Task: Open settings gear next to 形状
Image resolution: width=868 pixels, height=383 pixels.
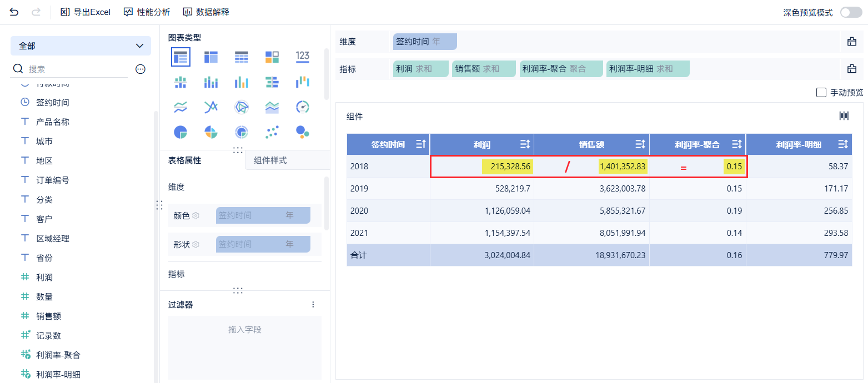Action: [195, 244]
